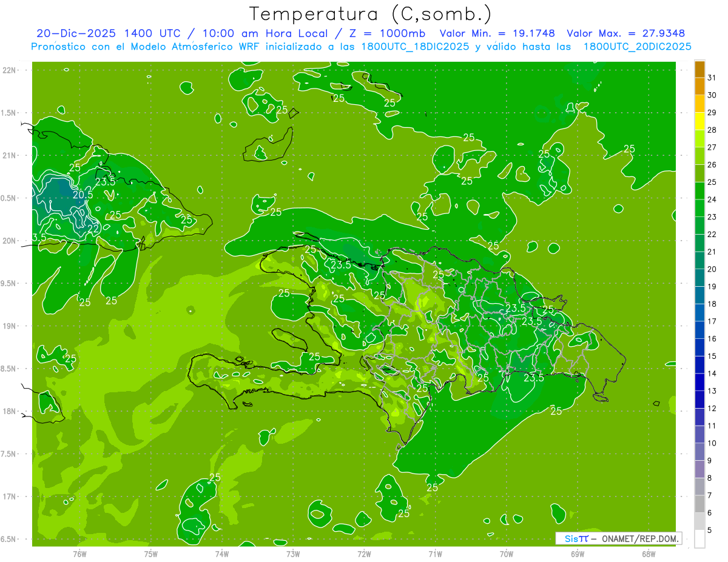Click the "ONAMET/REP.DOM." credit label
Image resolution: width=728 pixels, height=562 pixels.
[x=640, y=538]
